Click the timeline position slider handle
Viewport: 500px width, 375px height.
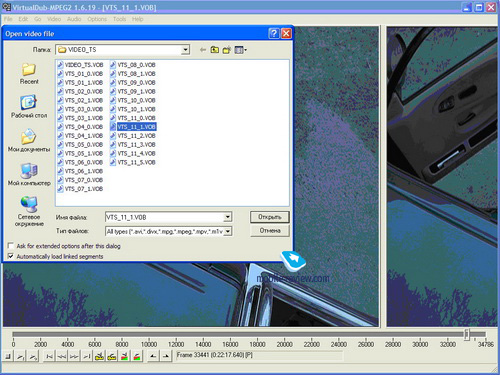467,334
